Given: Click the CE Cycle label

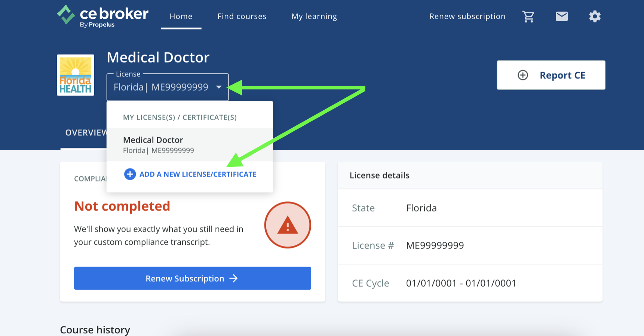Looking at the screenshot, I should click(x=370, y=283).
